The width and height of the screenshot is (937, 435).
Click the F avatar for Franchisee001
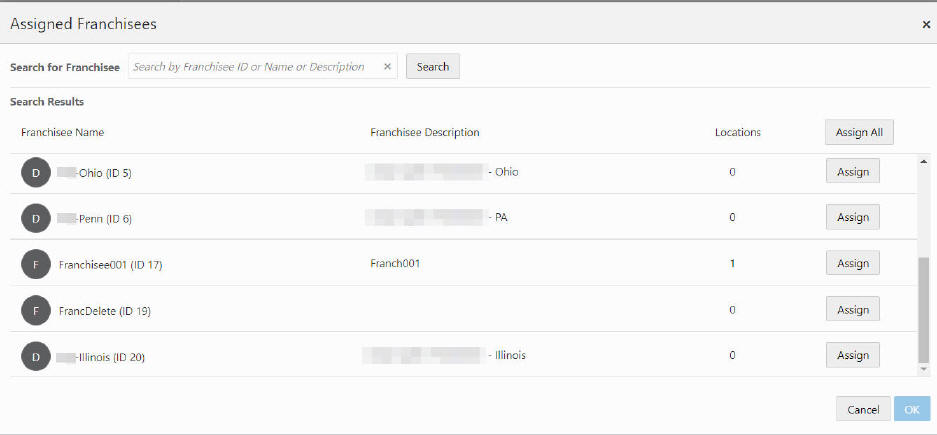[x=36, y=265]
